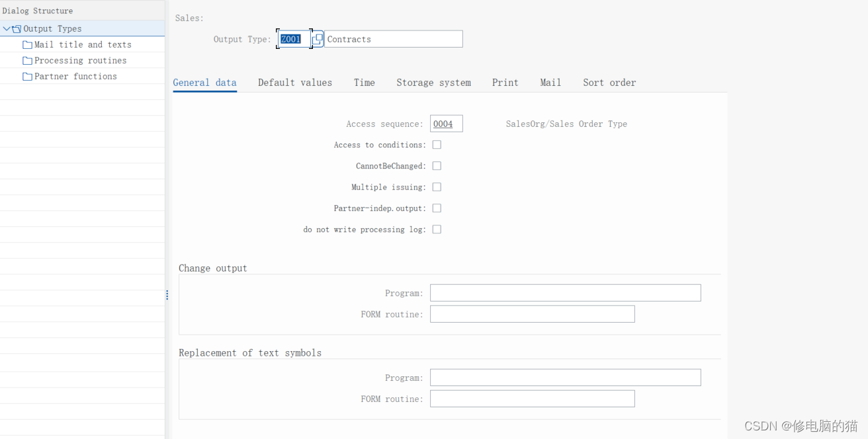Click the Access sequence input field
The image size is (868, 439).
point(446,123)
